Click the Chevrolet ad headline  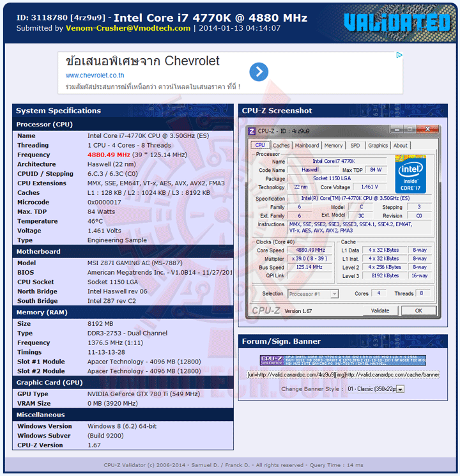(142, 61)
